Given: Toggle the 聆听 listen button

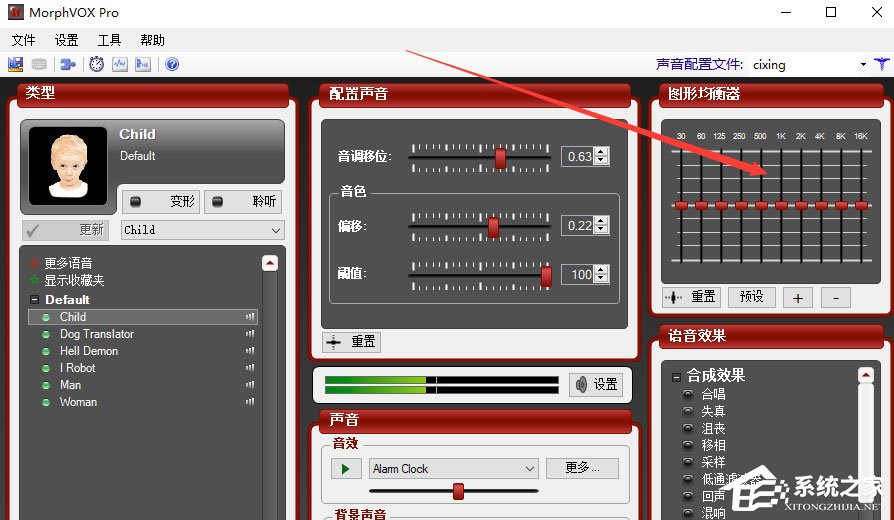Looking at the screenshot, I should [x=242, y=201].
